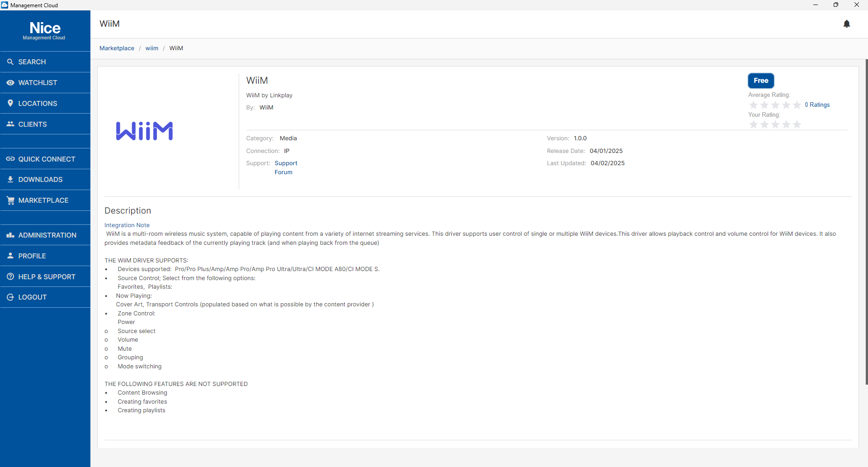Go to Marketplace breadcrumb link
The height and width of the screenshot is (467, 868).
click(x=117, y=48)
